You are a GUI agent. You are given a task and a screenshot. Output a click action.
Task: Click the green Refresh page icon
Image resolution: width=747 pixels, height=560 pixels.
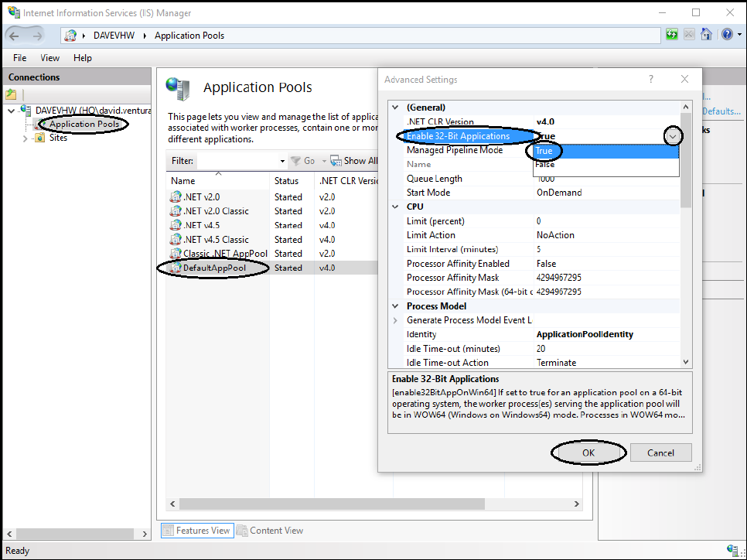[672, 35]
